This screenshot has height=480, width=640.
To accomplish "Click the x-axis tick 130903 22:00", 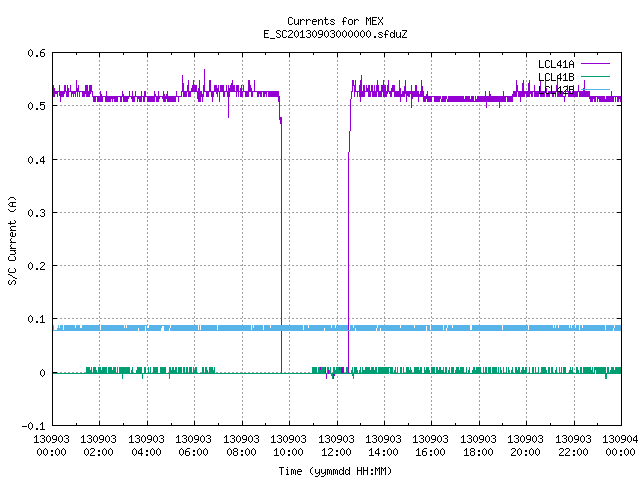I will [573, 446].
